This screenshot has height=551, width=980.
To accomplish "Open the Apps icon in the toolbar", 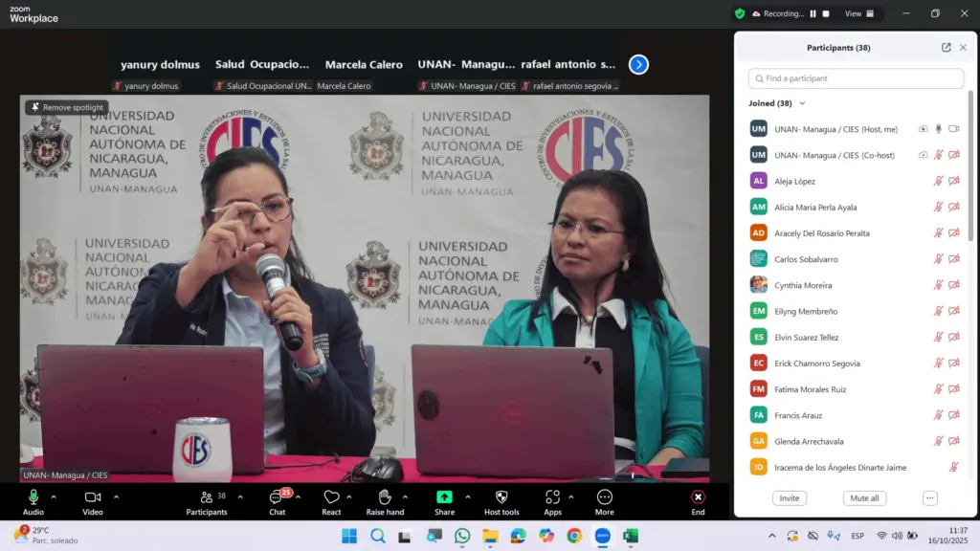I will [x=552, y=497].
